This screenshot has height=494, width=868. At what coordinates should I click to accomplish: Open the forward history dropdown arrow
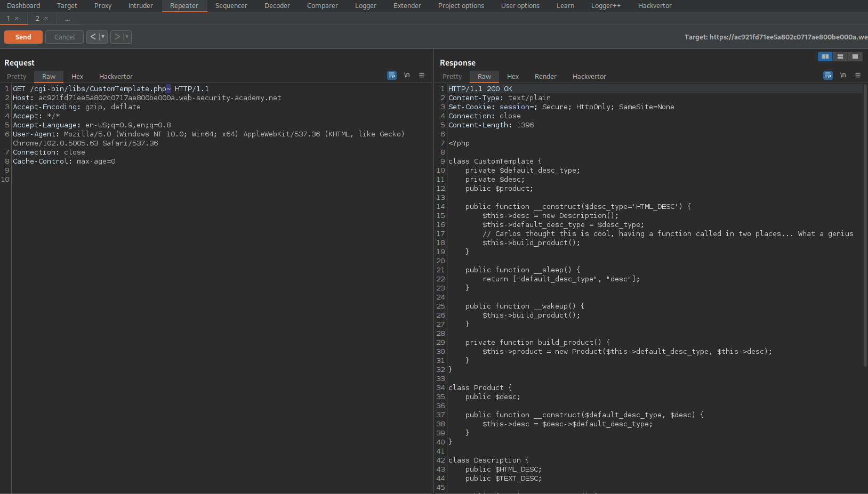click(127, 37)
